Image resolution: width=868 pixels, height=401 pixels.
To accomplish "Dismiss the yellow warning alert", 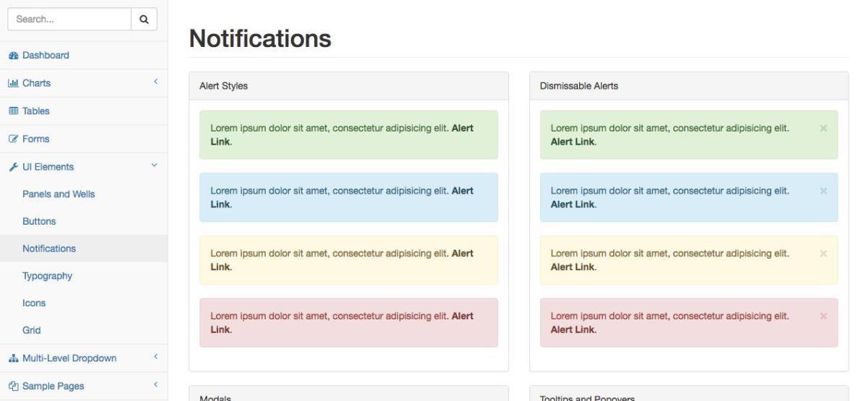I will tap(823, 254).
